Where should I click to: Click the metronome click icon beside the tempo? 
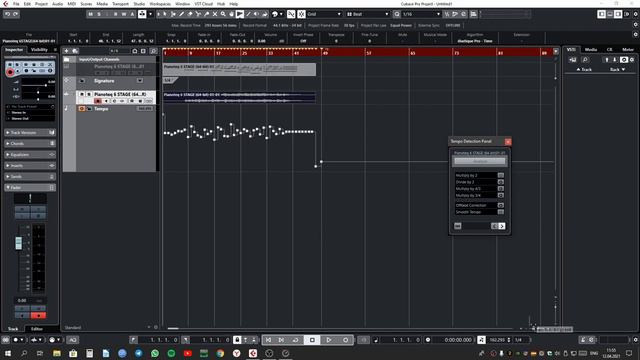pyautogui.click(x=482, y=340)
